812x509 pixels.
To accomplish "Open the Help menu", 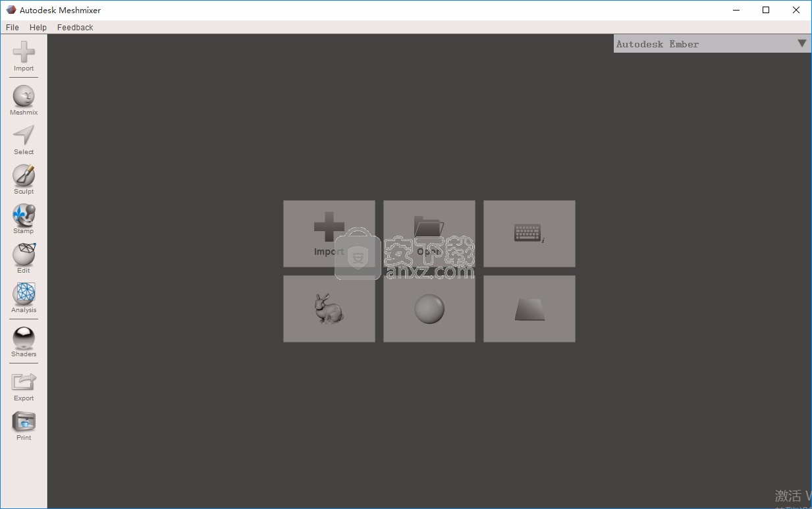I will click(x=38, y=27).
